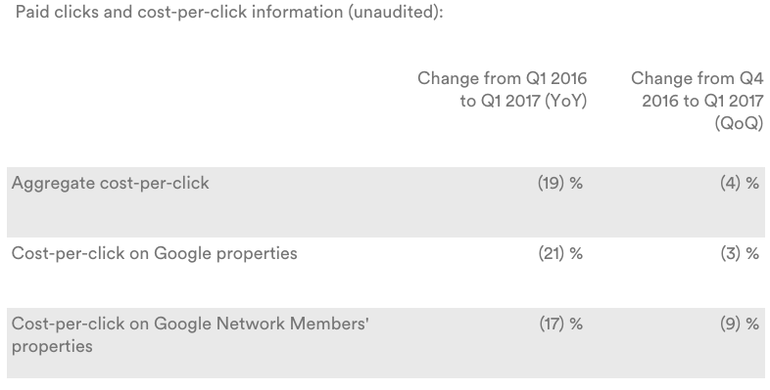Click the (4) % QoQ aggregate value

point(740,183)
